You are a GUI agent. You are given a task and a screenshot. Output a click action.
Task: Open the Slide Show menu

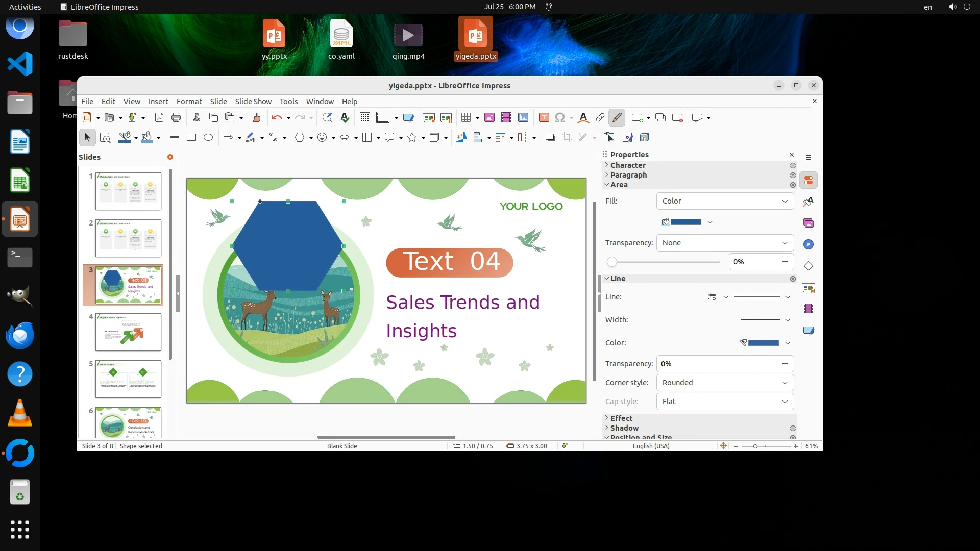(253, 102)
